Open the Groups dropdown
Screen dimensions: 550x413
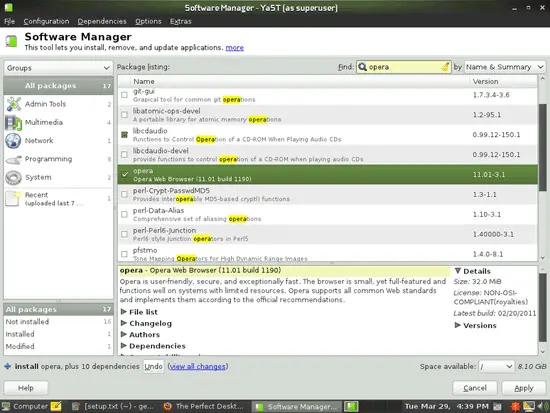[58, 68]
